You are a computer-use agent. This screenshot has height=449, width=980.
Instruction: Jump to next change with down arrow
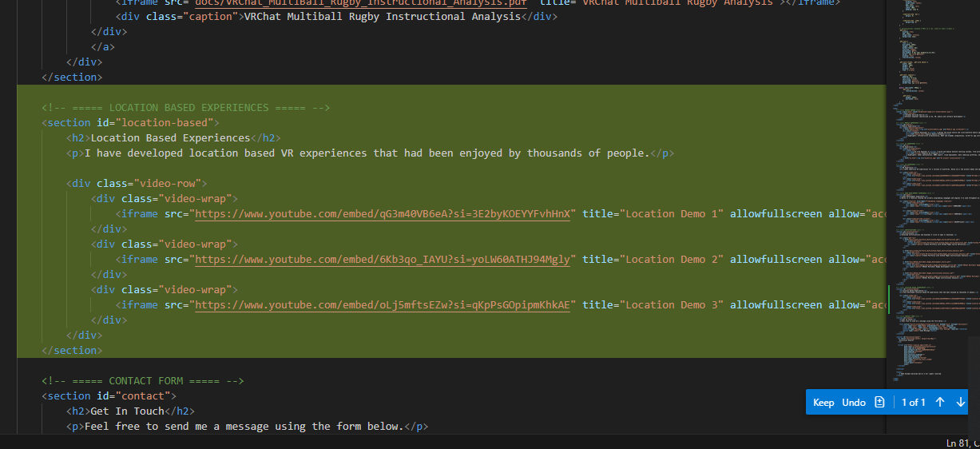pos(961,402)
